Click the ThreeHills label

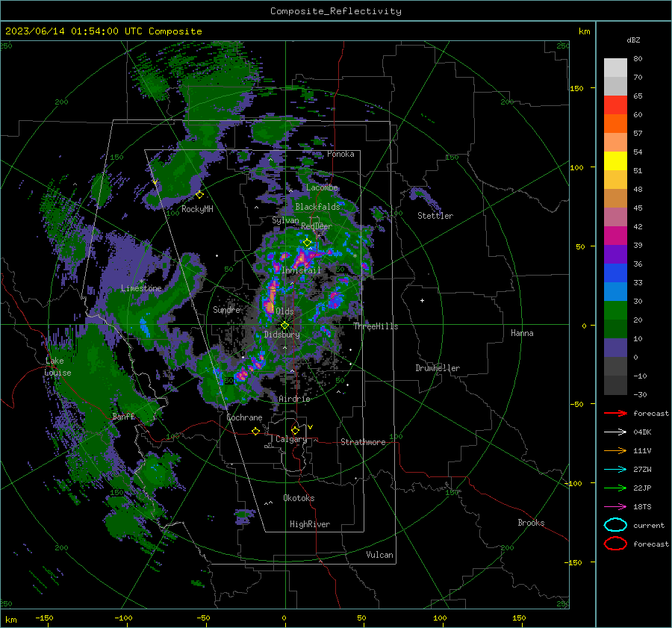376,326
